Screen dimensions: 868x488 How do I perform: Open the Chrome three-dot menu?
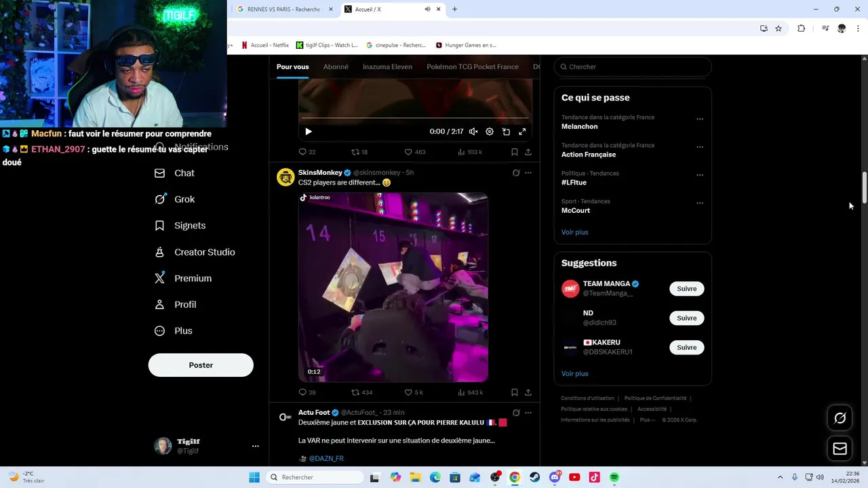pyautogui.click(x=858, y=28)
